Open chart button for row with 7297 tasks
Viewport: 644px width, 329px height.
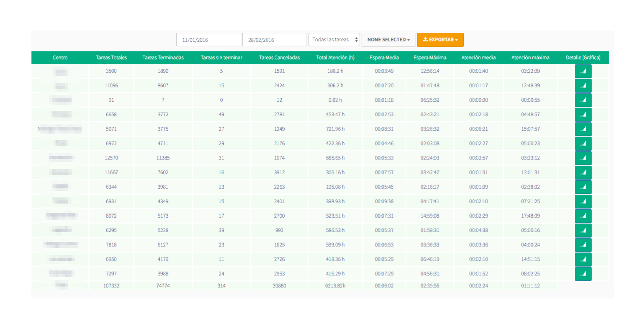point(583,274)
